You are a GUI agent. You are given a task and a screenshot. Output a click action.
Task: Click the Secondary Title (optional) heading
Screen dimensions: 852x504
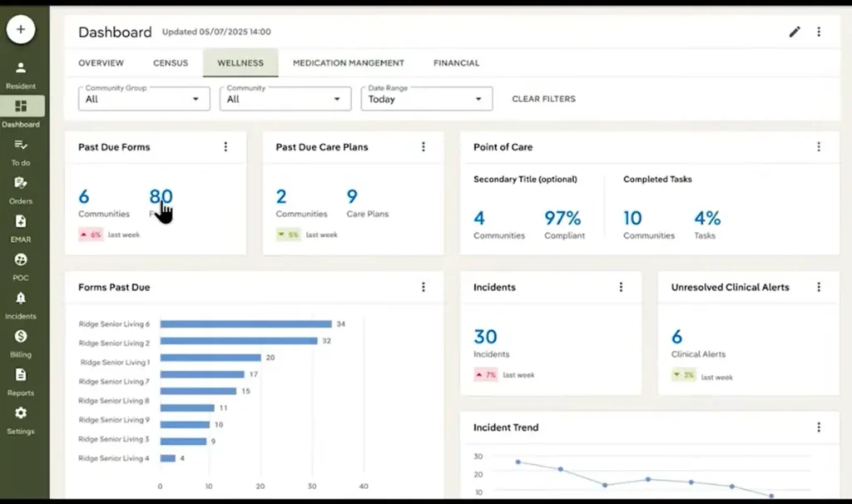coord(525,179)
